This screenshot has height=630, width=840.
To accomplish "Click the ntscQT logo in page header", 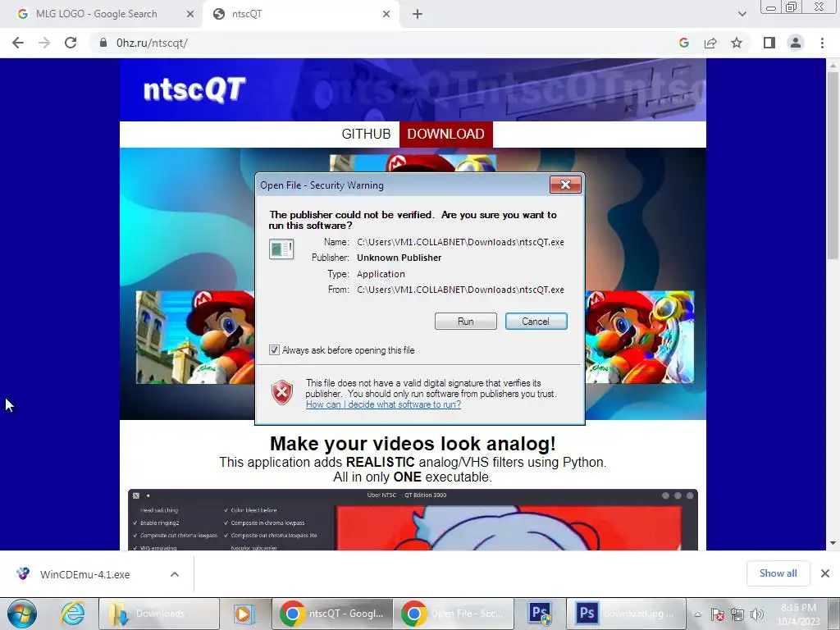I will point(194,89).
